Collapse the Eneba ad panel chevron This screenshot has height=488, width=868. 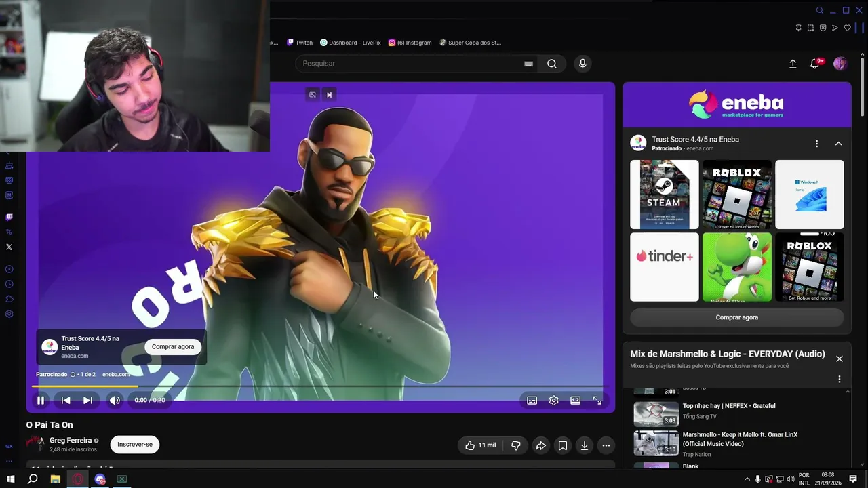[x=838, y=144]
